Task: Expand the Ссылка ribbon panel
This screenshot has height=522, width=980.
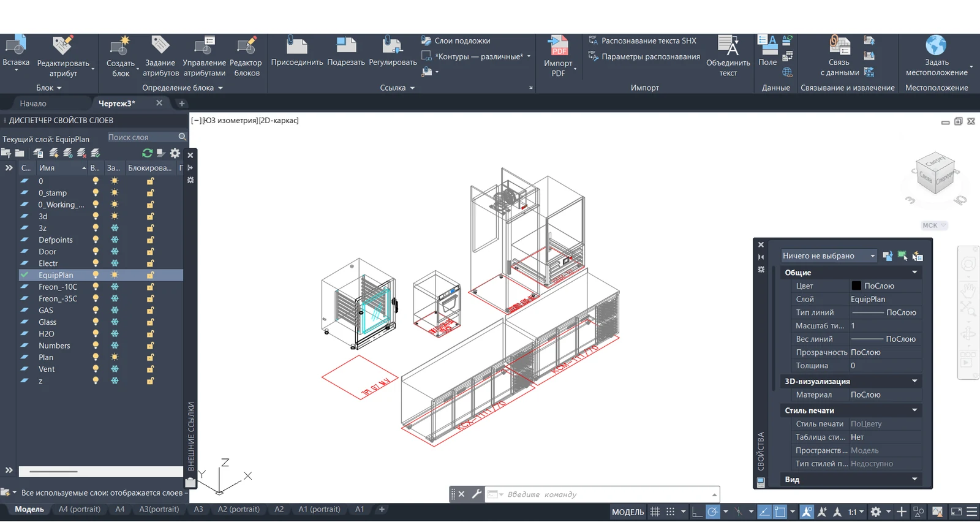Action: click(x=398, y=88)
